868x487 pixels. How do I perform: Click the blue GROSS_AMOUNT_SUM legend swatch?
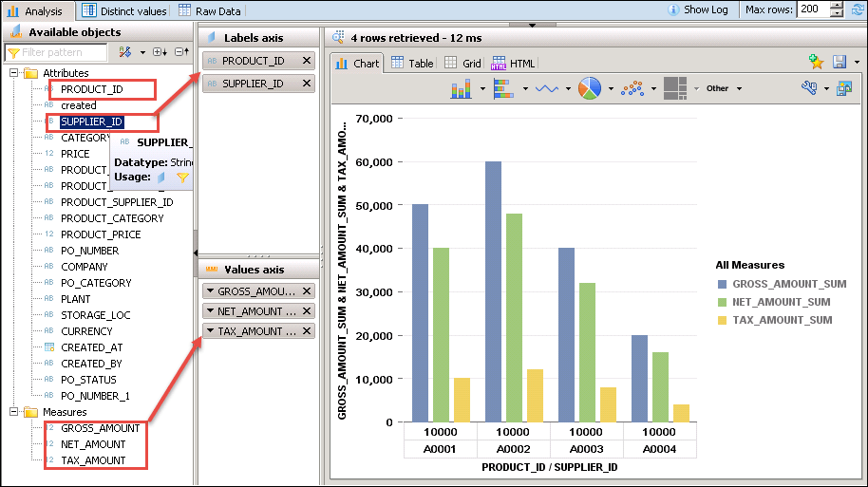point(724,284)
